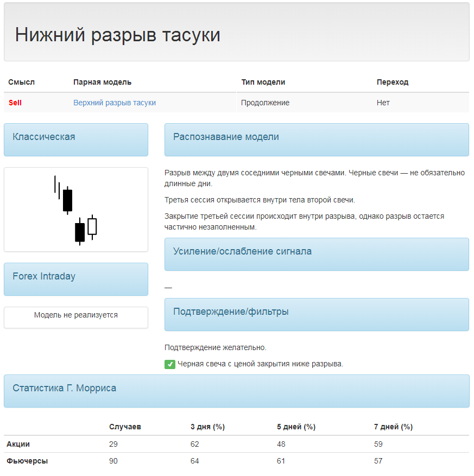
Task: Click the Третья сессия открывается sentence
Action: point(260,200)
